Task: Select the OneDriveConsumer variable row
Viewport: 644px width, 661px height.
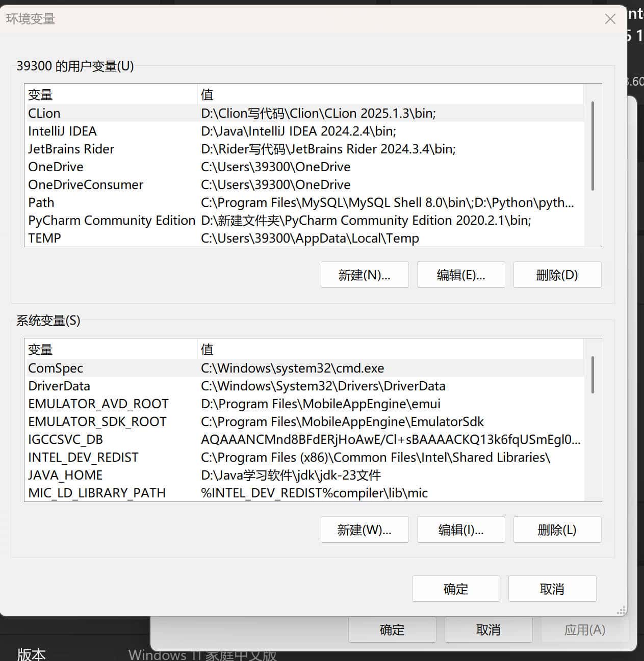Action: [x=304, y=184]
